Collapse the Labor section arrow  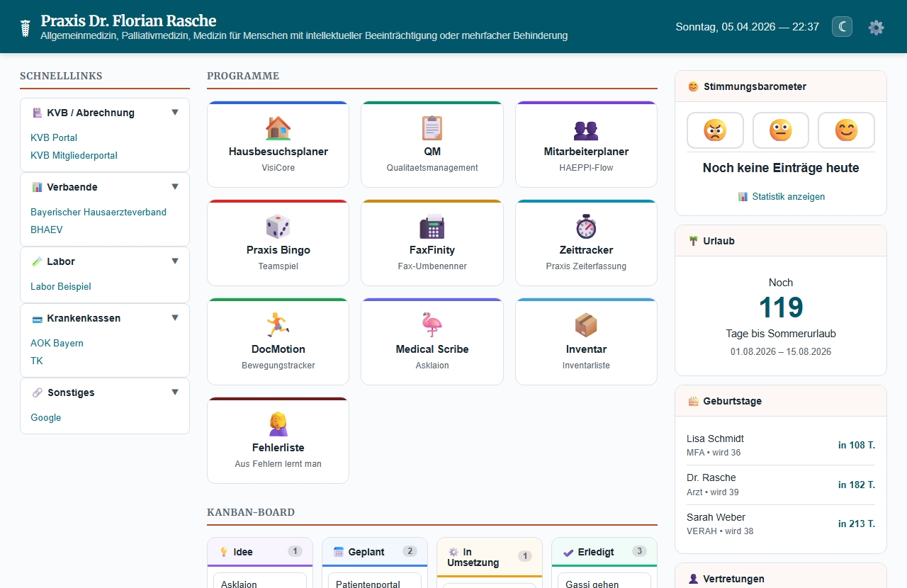175,261
